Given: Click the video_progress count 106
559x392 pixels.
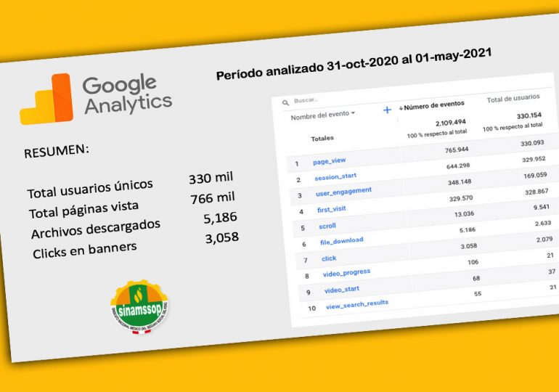Looking at the screenshot, I should pyautogui.click(x=473, y=262).
